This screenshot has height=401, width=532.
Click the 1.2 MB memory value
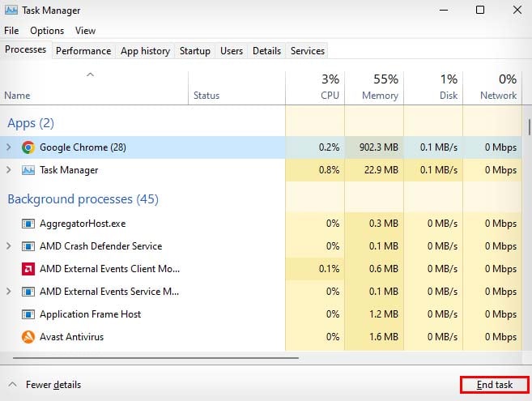click(x=383, y=314)
